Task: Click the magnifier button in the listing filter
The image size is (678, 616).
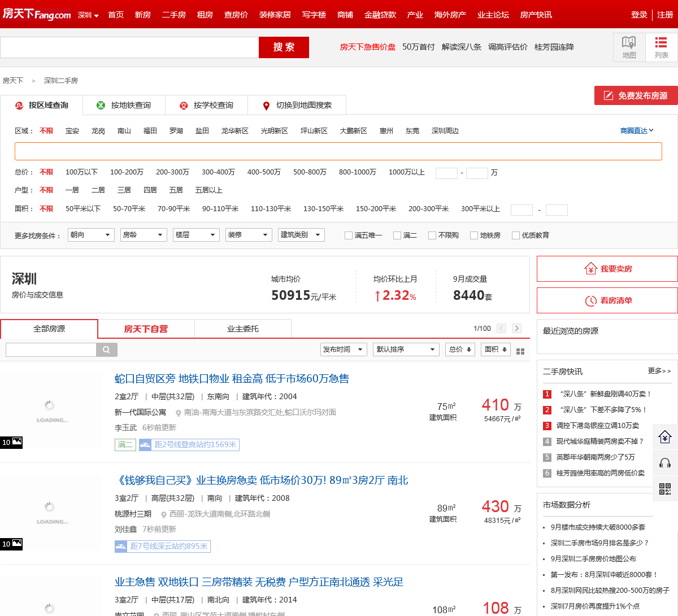Action: tap(107, 349)
